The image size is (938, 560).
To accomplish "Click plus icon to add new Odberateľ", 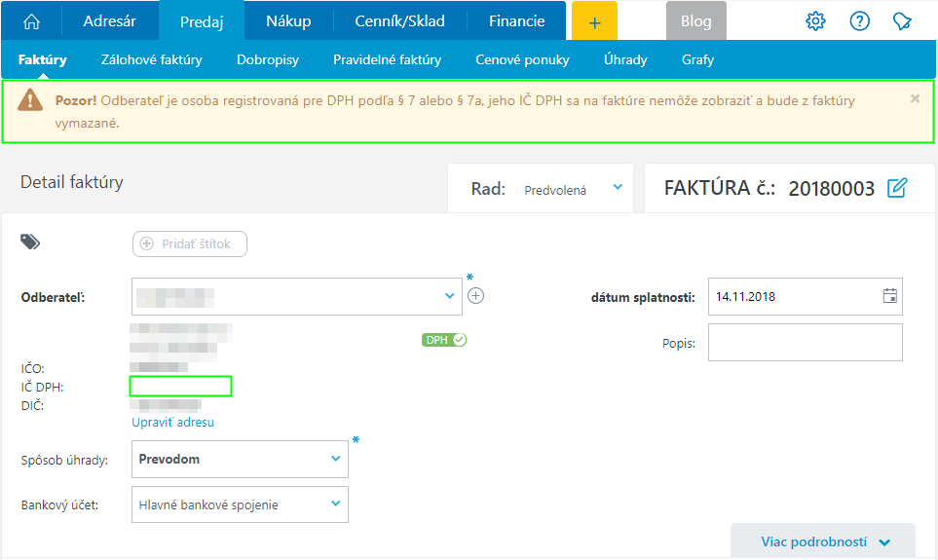I will (475, 296).
